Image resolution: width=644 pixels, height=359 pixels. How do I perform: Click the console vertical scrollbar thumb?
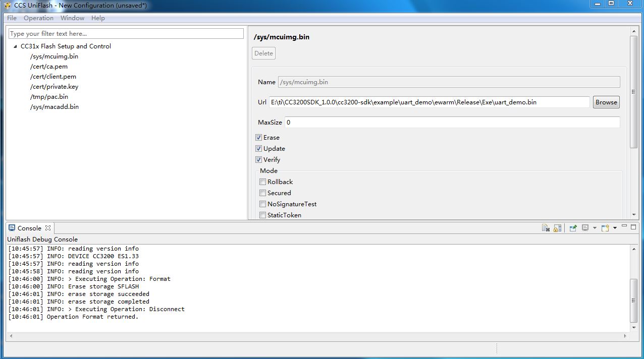[x=634, y=300]
